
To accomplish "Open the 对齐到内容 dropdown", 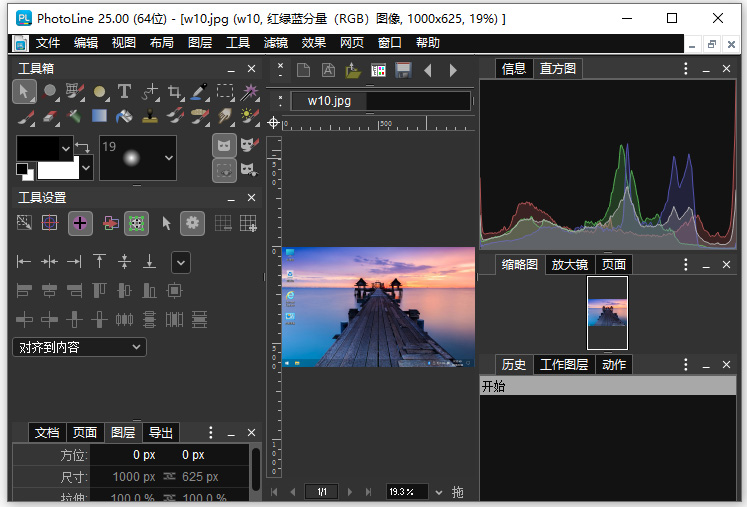I will pyautogui.click(x=80, y=347).
